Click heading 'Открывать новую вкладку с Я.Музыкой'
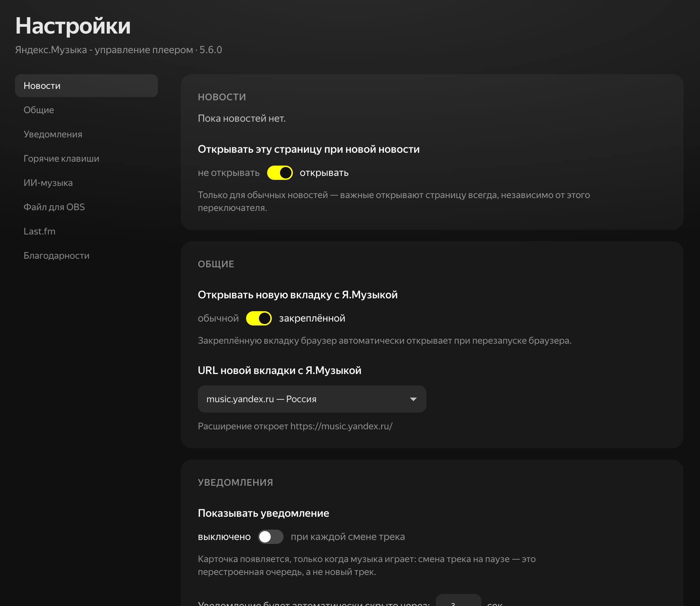This screenshot has height=606, width=700. click(298, 295)
